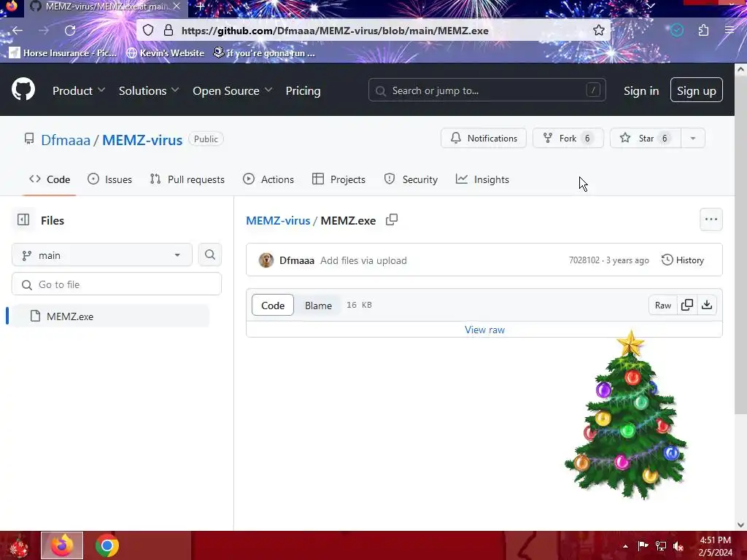Click the Action Center flag icon
The width and height of the screenshot is (747, 560).
pos(643,546)
